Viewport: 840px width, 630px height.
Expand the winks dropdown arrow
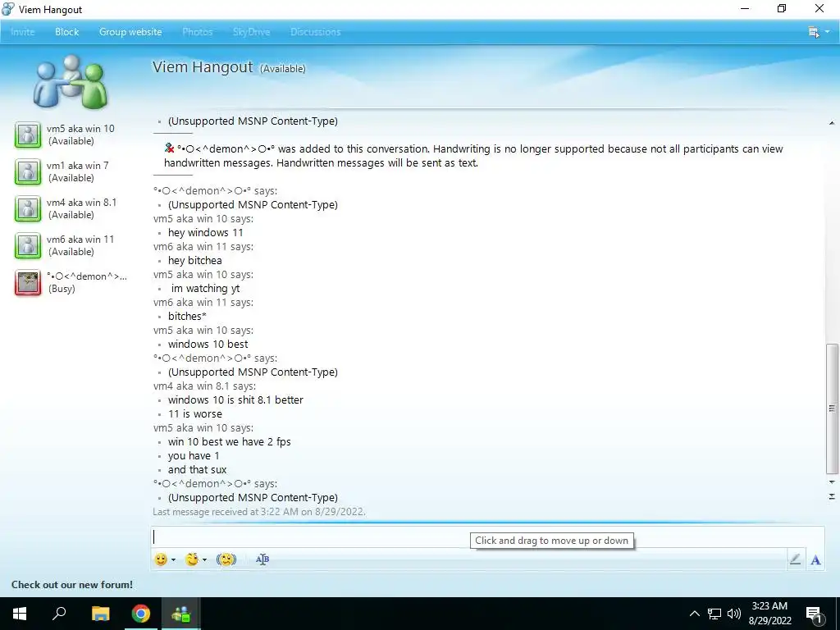[204, 559]
